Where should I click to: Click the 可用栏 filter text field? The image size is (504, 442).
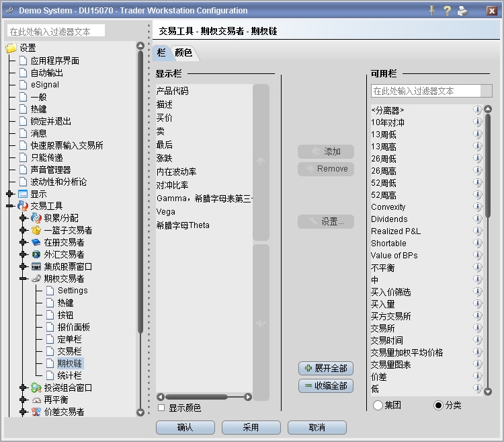click(x=426, y=91)
